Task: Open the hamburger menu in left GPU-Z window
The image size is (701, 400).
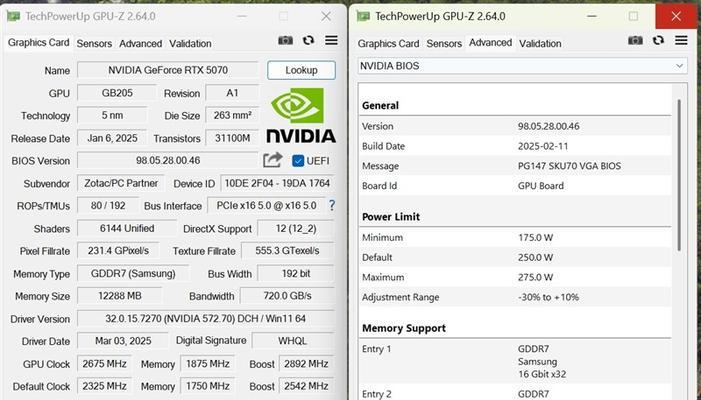Action: [x=331, y=40]
